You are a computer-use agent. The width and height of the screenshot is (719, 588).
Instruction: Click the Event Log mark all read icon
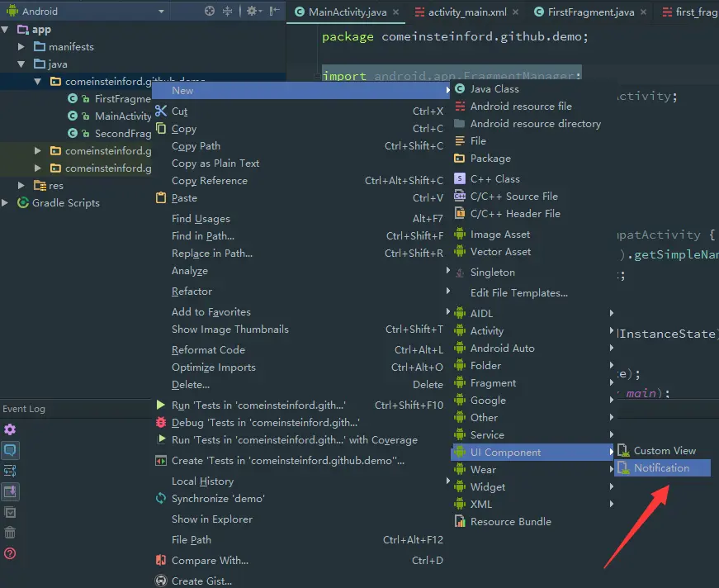coord(10,512)
